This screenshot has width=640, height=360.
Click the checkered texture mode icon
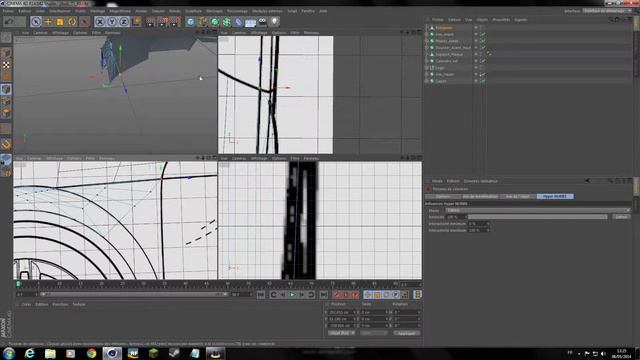tap(6, 65)
